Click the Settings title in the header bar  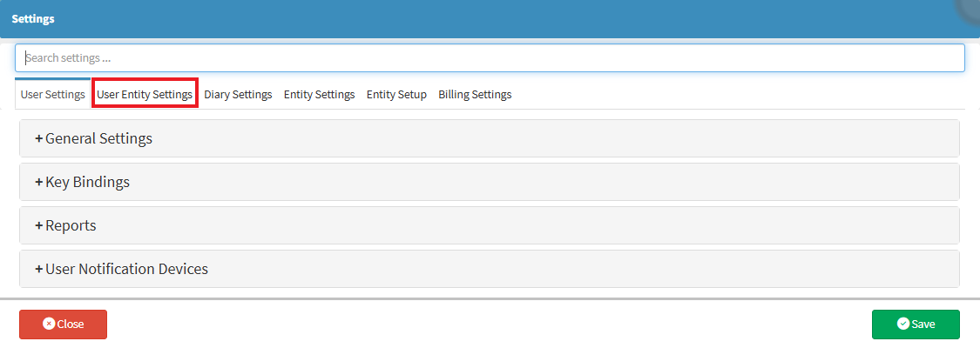pos(32,18)
